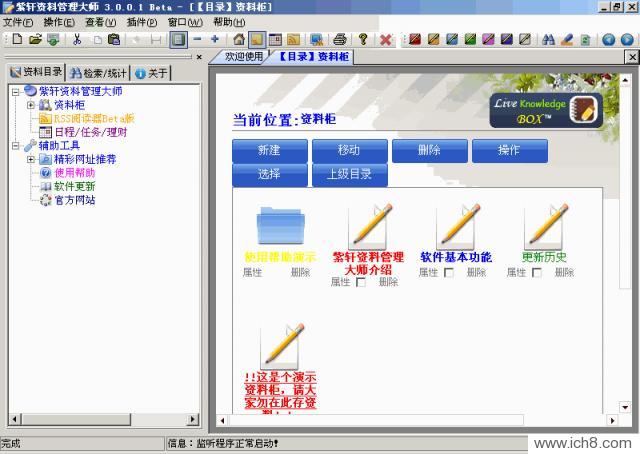Click the Cut scissors icon
Viewport: 640px width, 454px height.
77,40
